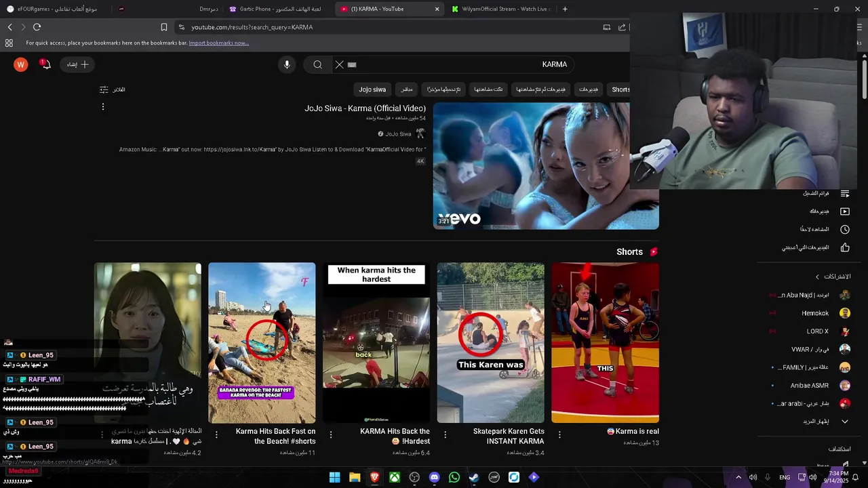Click the JoJo Siwa channel avatar
The width and height of the screenshot is (868, 488).
(x=420, y=134)
